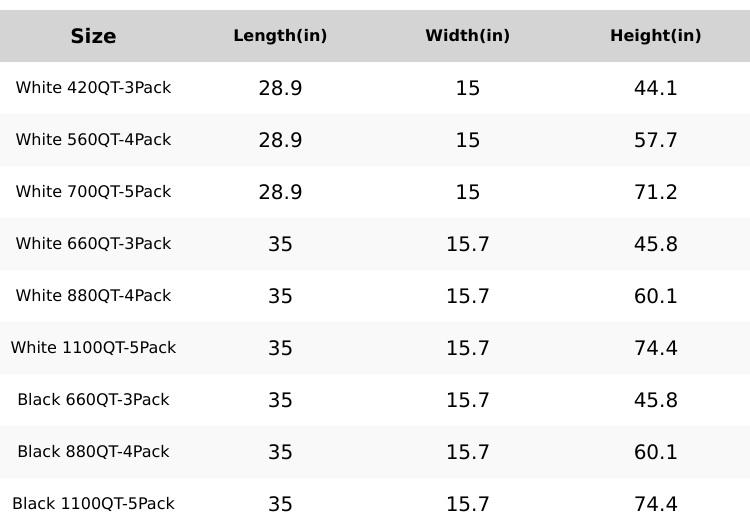Click height 60.1 in White 880QT-4Pack row
This screenshot has width=750, height=530.
point(655,296)
